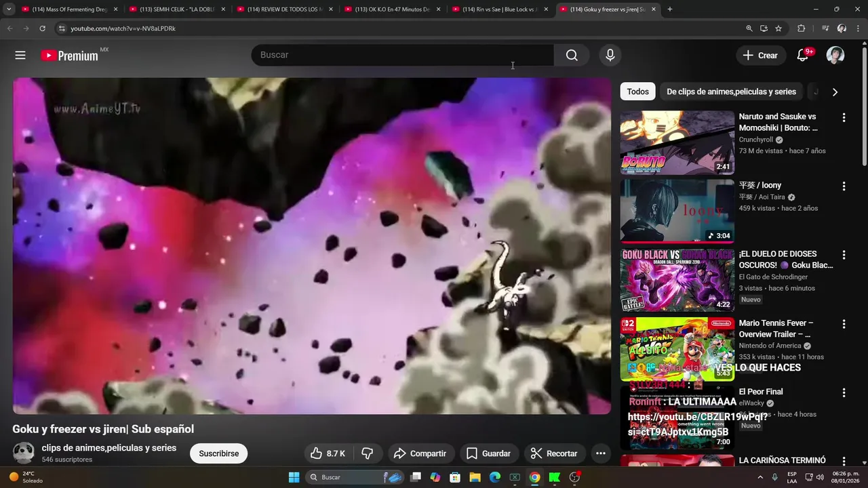Open options for El Peor Final video

click(x=844, y=393)
